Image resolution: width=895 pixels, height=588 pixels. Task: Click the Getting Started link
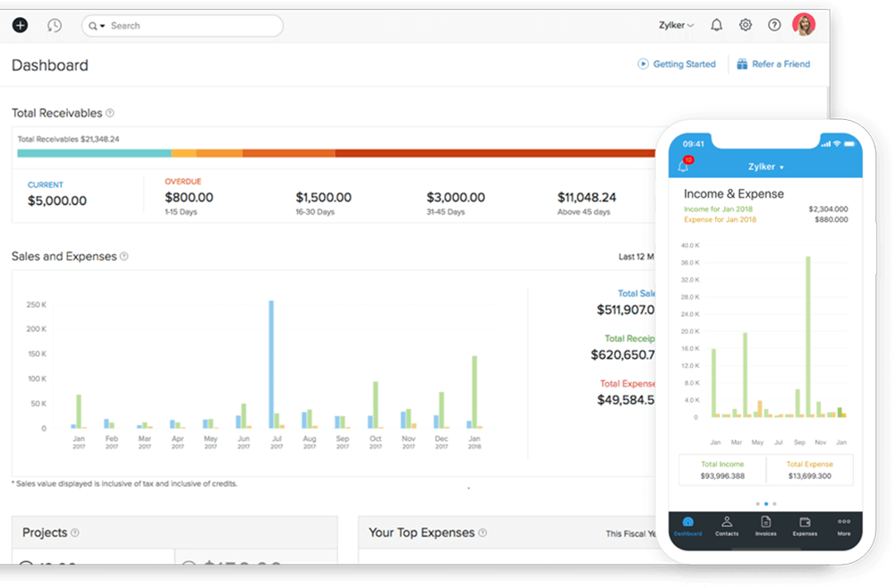point(684,64)
